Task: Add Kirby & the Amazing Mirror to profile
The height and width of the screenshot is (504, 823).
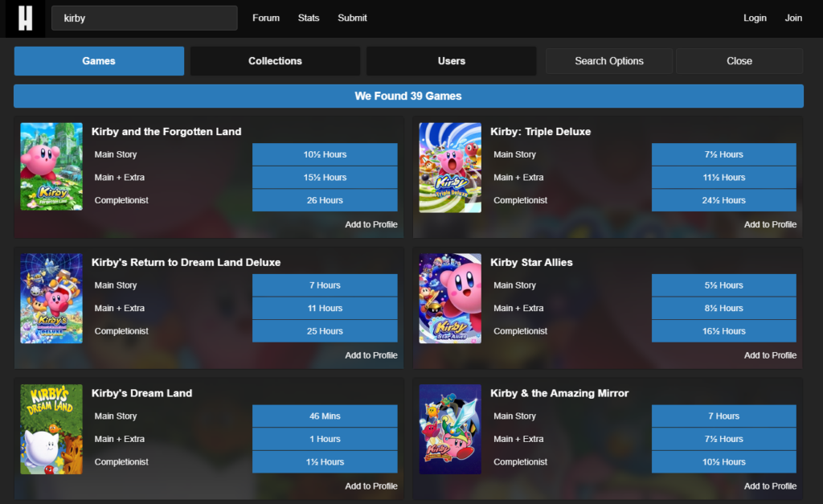Action: [770, 486]
